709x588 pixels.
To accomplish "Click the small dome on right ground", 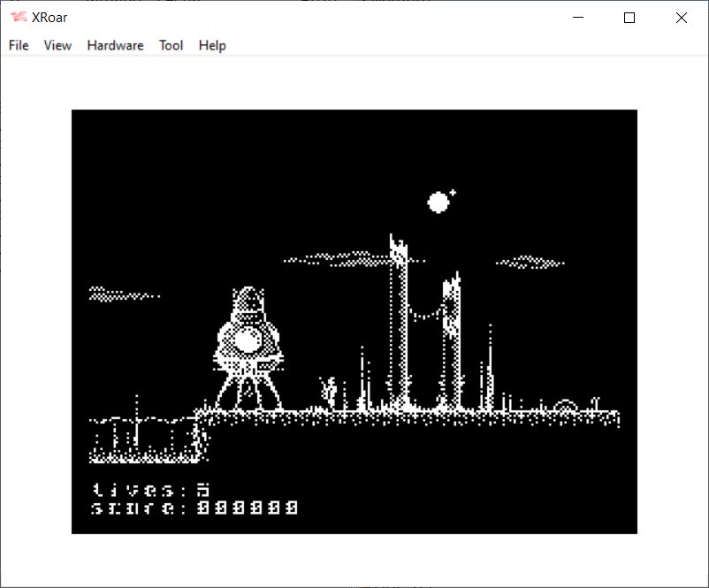I will tap(565, 407).
